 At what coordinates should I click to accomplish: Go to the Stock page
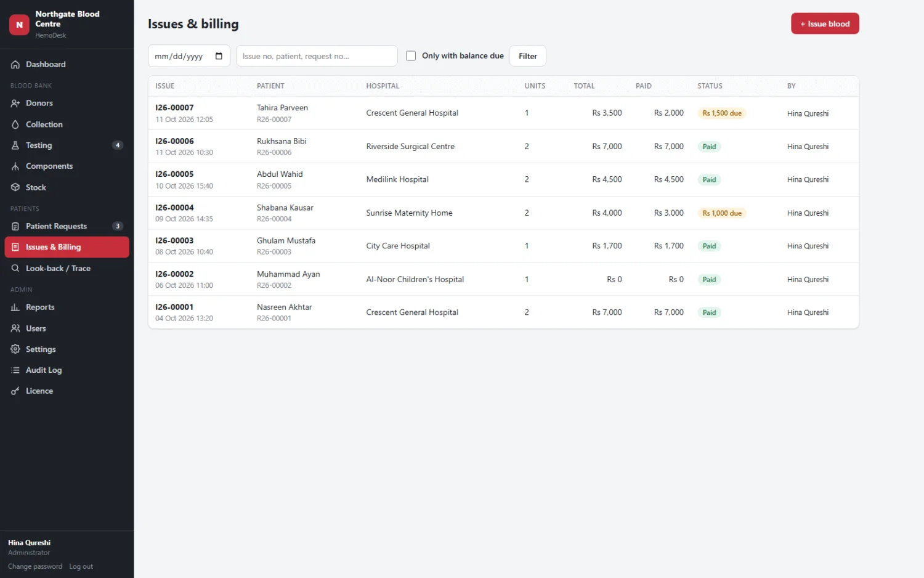(x=67, y=187)
